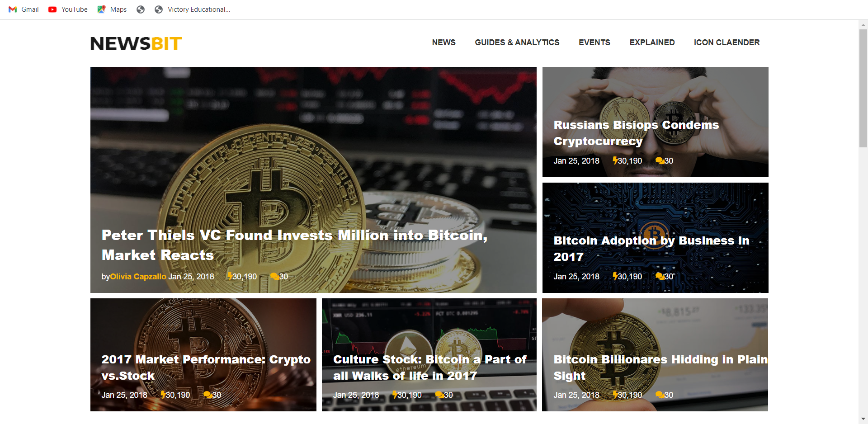The width and height of the screenshot is (868, 424).
Task: Click lightning icon on Culture Stock article
Action: pos(395,395)
